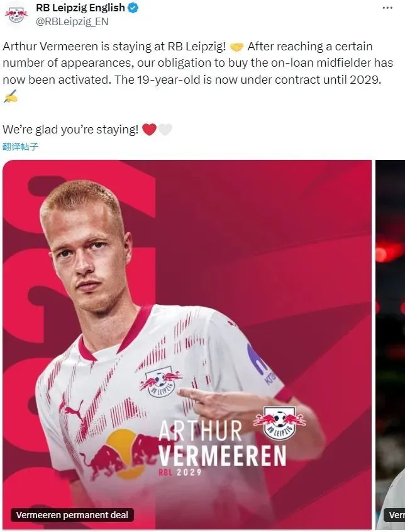Click the RB Leipzig crest beside name

(280, 422)
